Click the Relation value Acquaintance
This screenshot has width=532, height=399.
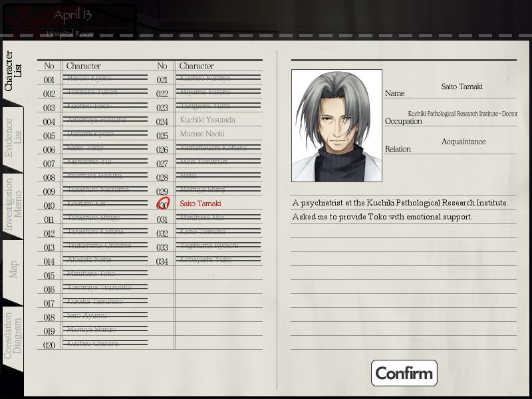[x=464, y=142]
